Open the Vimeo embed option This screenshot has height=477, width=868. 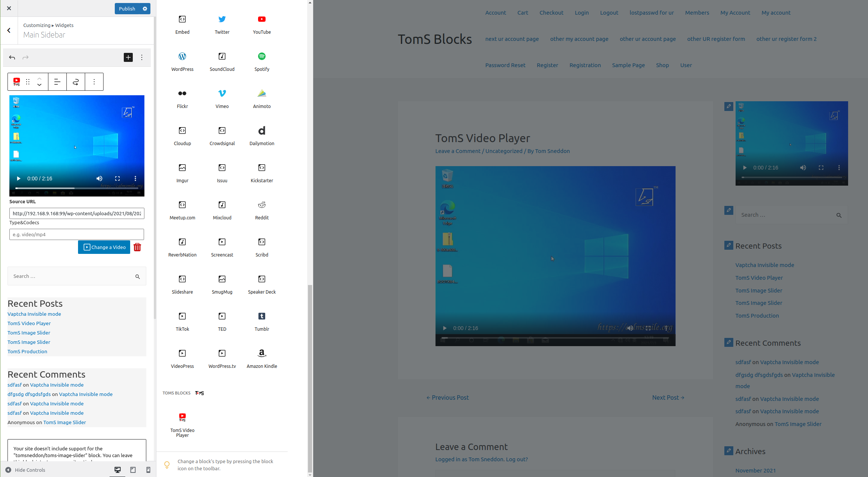(x=221, y=97)
